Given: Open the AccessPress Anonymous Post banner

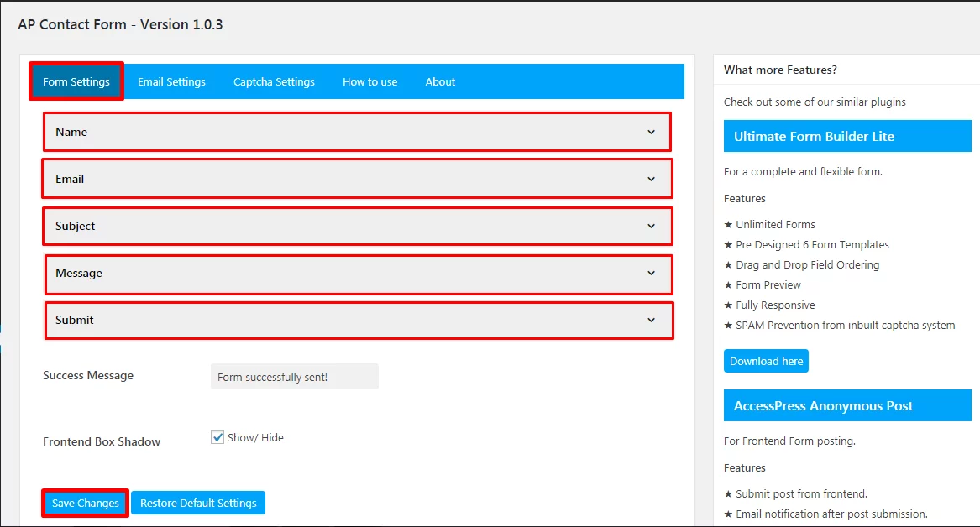Looking at the screenshot, I should click(846, 405).
